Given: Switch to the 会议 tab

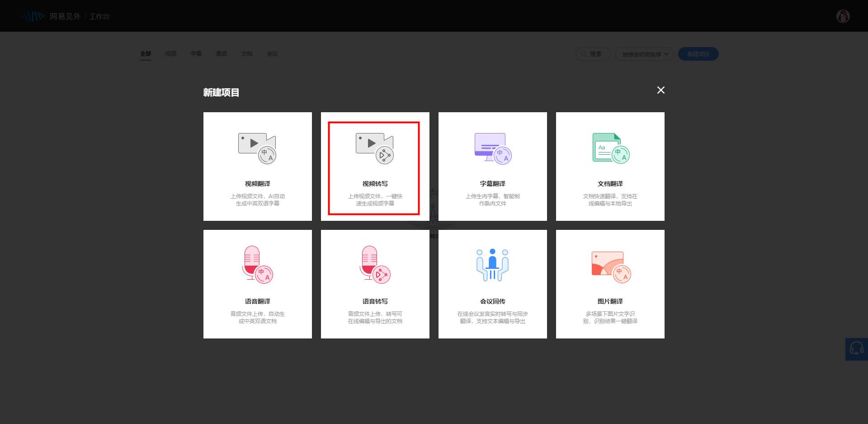Looking at the screenshot, I should (272, 54).
